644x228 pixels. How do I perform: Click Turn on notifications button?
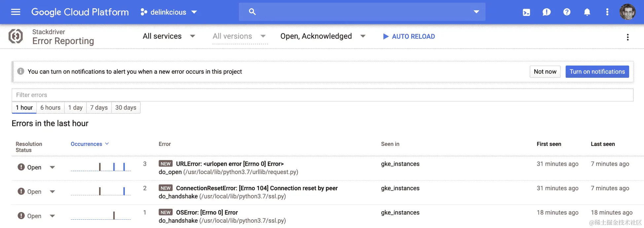tap(597, 71)
